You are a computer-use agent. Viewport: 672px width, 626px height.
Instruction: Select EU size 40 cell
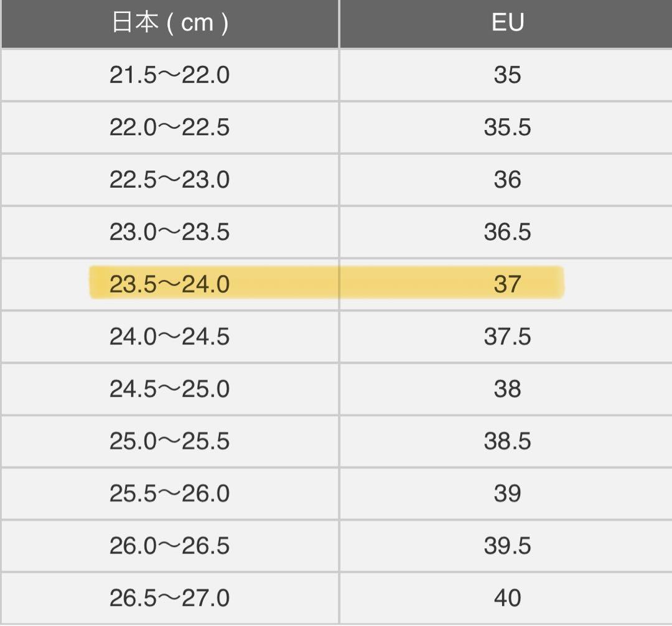507,598
